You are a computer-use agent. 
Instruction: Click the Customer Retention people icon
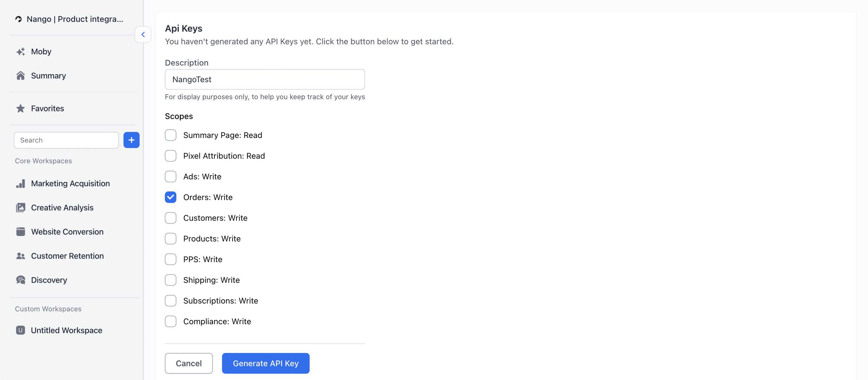pyautogui.click(x=21, y=256)
